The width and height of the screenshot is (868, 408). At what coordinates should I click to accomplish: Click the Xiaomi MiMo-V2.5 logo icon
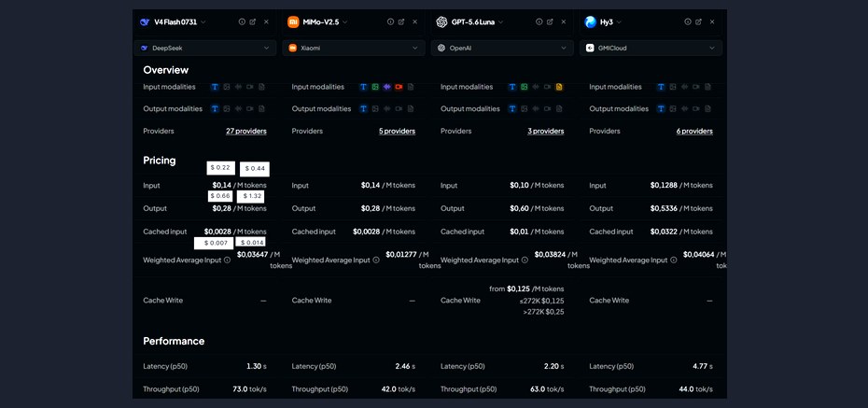coord(293,22)
